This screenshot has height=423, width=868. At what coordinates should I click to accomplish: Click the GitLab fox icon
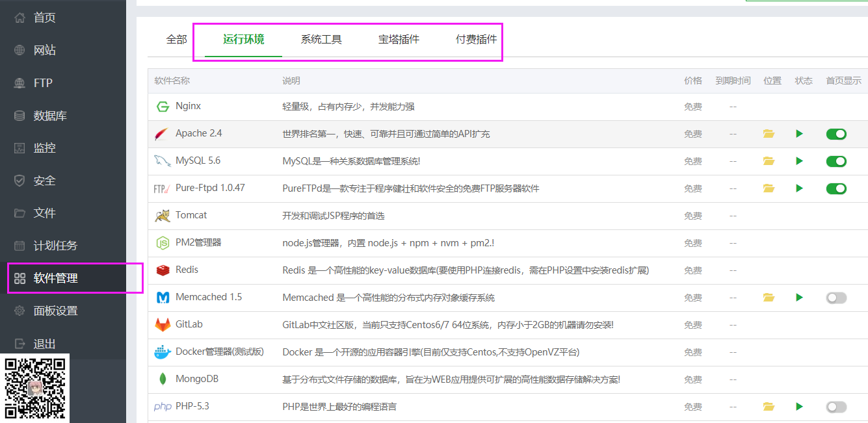(163, 325)
